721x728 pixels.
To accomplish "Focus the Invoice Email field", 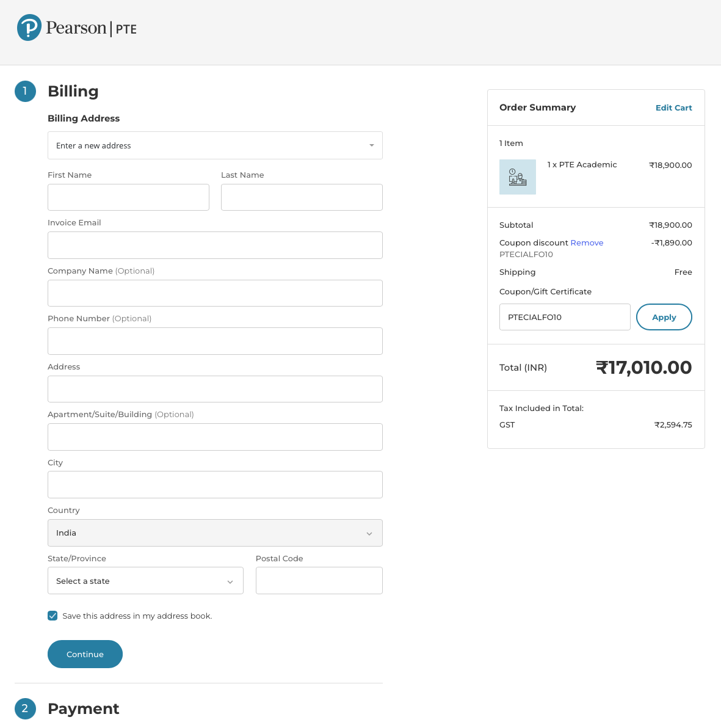I will click(215, 245).
